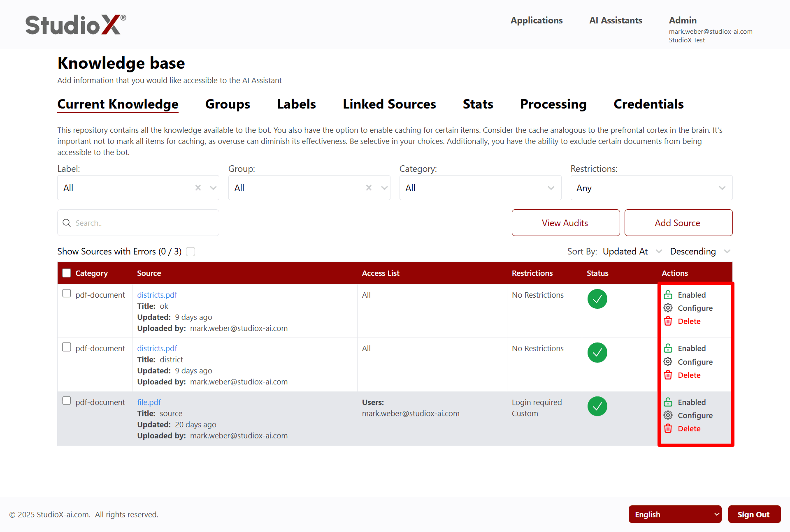Click the trash icon to delete second districts.pdf
The width and height of the screenshot is (790, 532).
pyautogui.click(x=668, y=375)
